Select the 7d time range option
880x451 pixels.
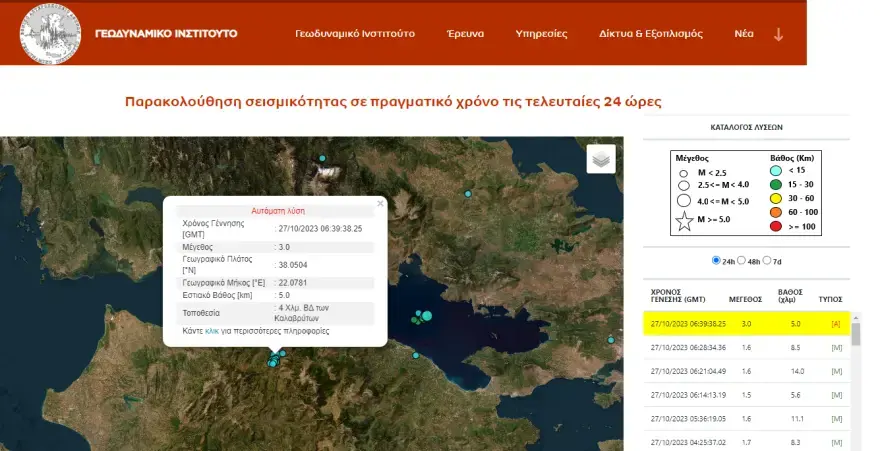(x=767, y=261)
